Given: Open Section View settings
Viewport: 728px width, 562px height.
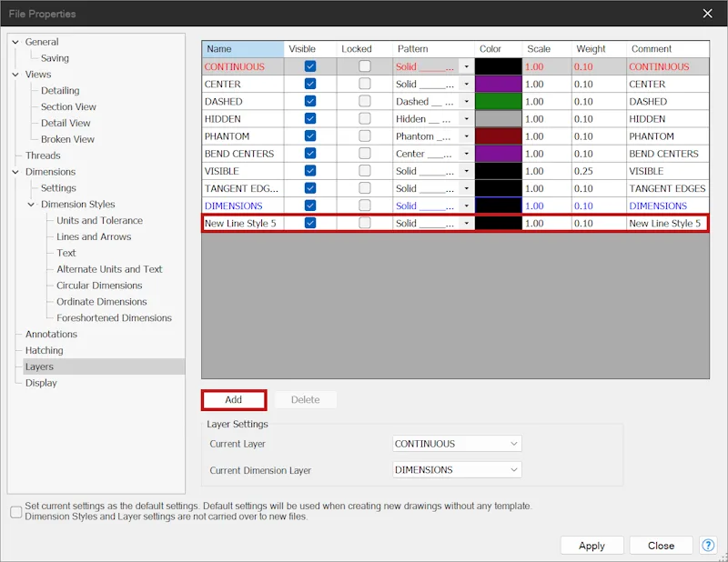Looking at the screenshot, I should pyautogui.click(x=68, y=106).
